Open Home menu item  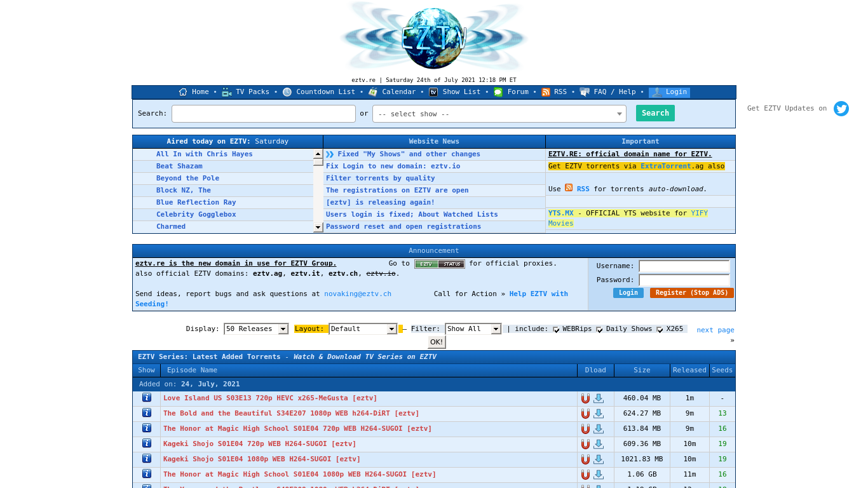pyautogui.click(x=200, y=92)
